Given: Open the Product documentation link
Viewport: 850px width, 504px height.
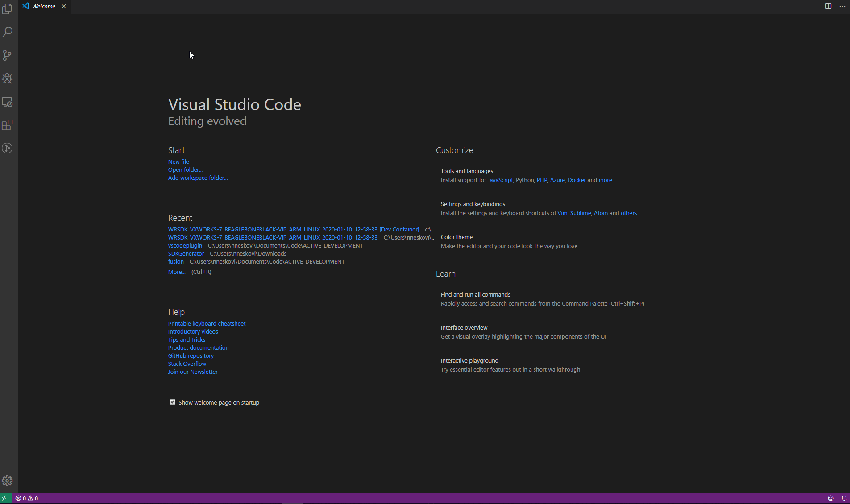Looking at the screenshot, I should [198, 347].
